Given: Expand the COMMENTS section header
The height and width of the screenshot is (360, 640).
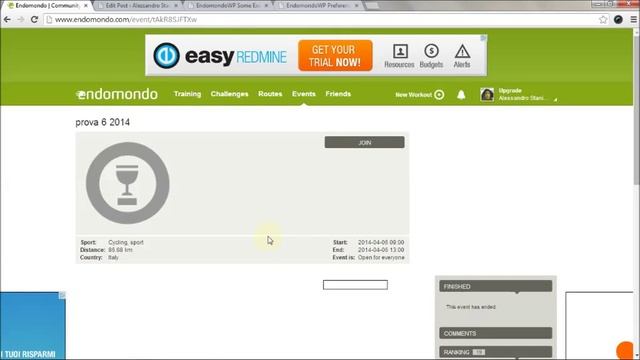Looking at the screenshot, I should (496, 333).
